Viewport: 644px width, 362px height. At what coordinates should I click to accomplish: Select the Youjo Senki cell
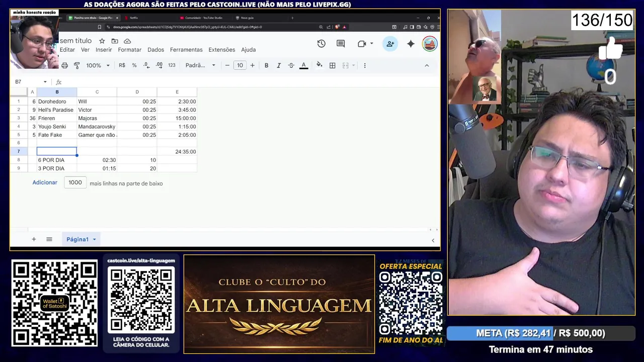[57, 127]
